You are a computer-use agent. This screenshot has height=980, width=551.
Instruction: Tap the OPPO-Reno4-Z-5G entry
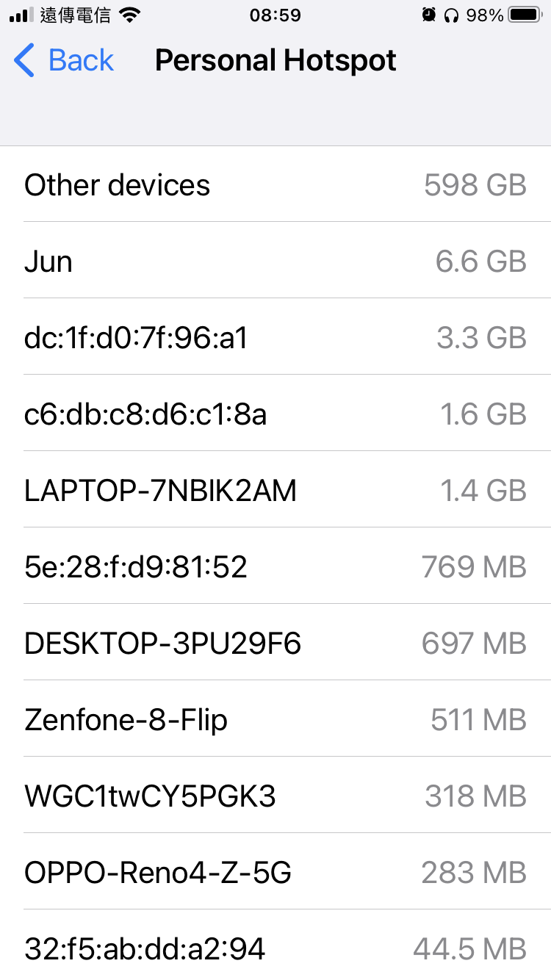click(275, 873)
